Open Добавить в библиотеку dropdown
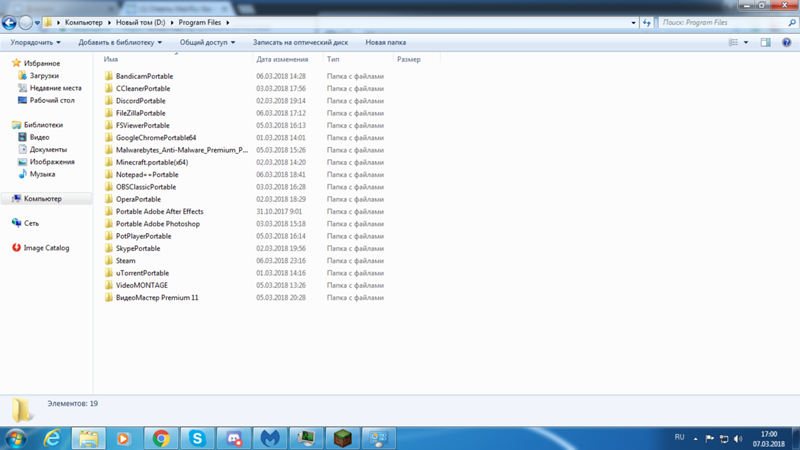Screen dimensions: 800x450 120,42
